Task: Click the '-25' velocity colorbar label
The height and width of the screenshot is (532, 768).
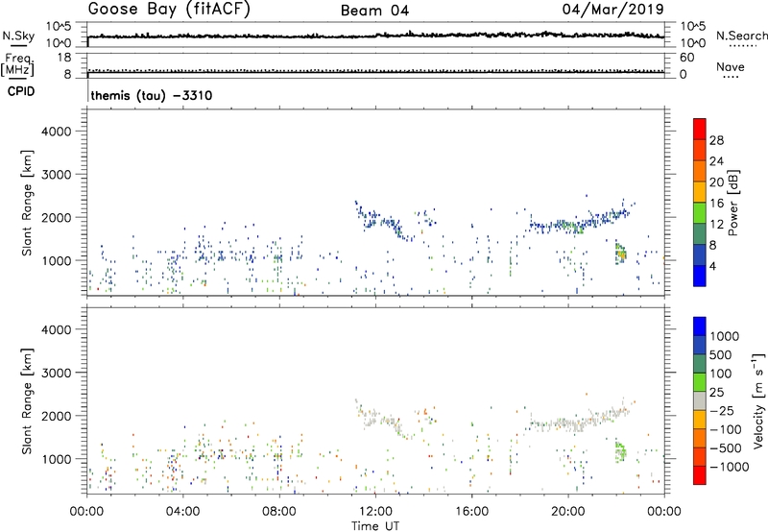Action: pos(723,411)
